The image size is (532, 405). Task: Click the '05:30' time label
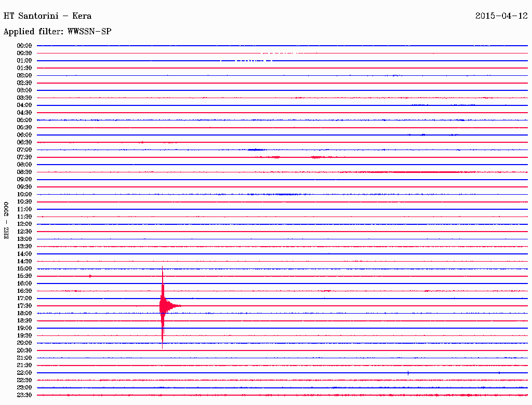click(x=24, y=127)
